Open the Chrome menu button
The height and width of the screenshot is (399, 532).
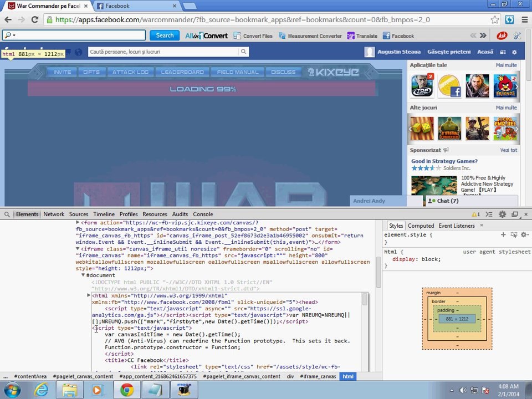click(525, 20)
